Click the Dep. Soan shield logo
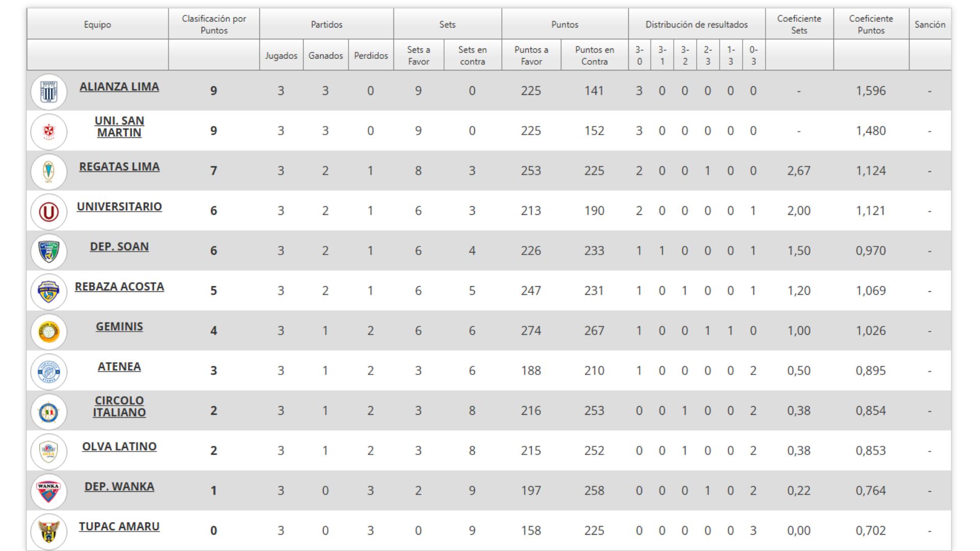980x551 pixels. pos(49,252)
